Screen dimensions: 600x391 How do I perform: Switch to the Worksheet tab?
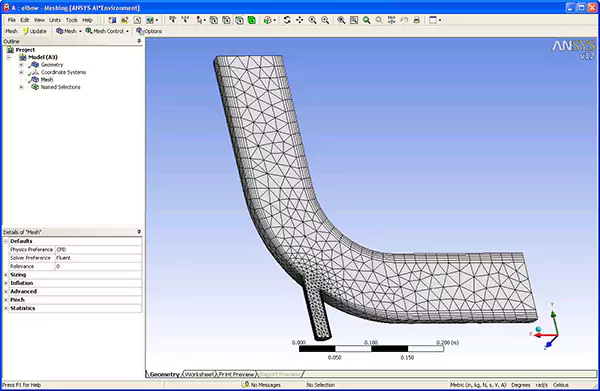click(199, 374)
